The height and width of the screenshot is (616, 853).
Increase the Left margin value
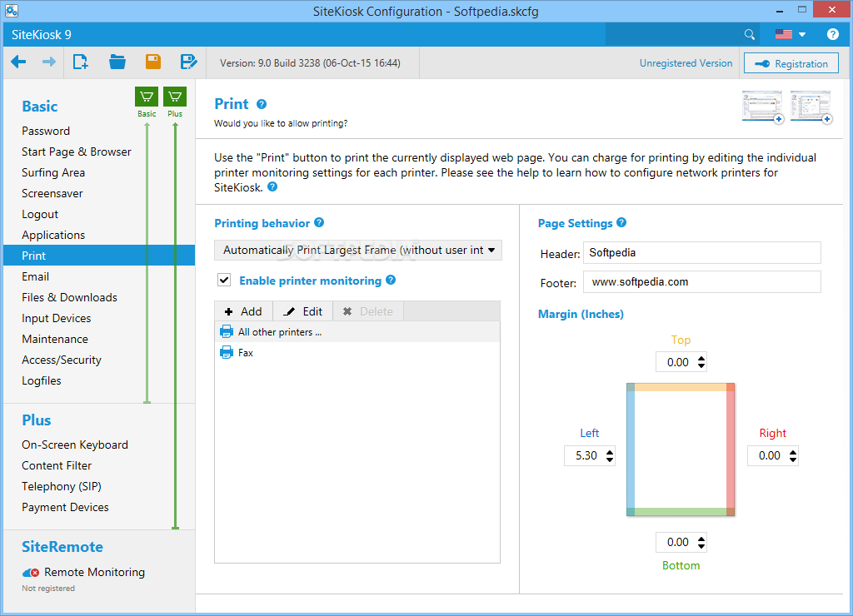pos(610,451)
